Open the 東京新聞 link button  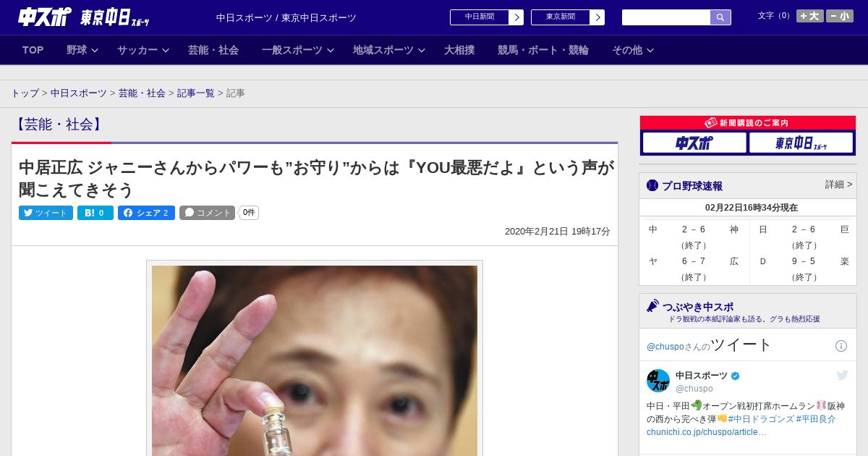click(561, 17)
